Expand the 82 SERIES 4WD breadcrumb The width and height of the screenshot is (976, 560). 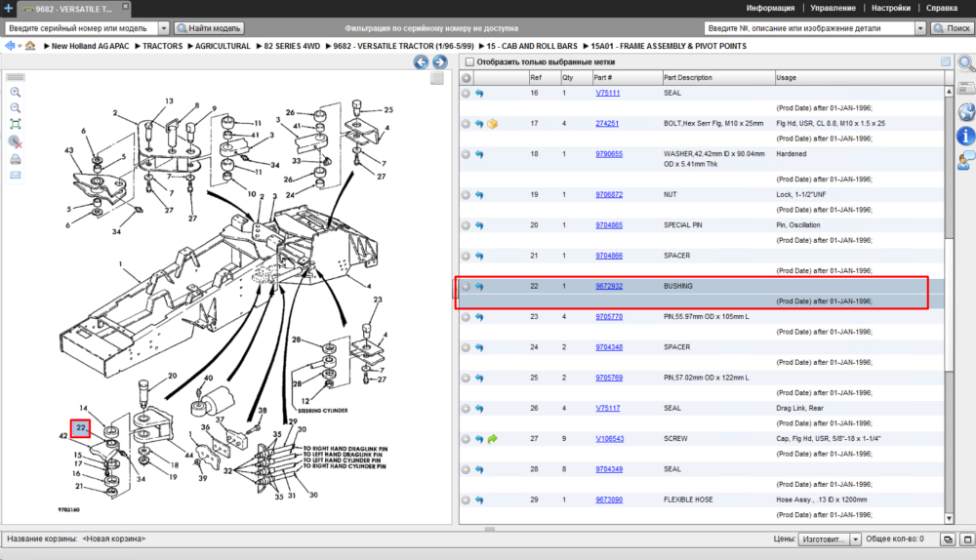click(259, 46)
